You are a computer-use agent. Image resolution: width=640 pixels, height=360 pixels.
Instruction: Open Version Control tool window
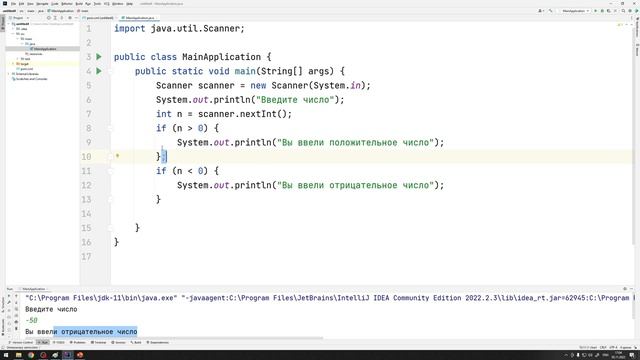(21, 342)
